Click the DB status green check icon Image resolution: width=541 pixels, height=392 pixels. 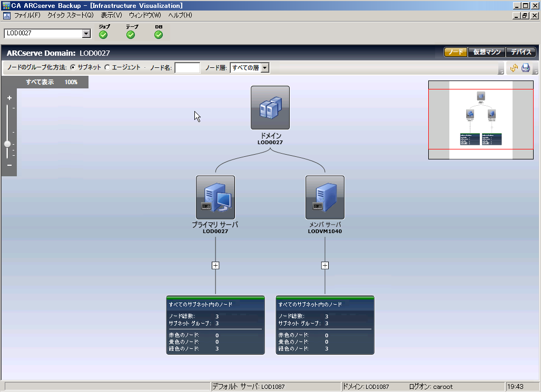coord(159,35)
